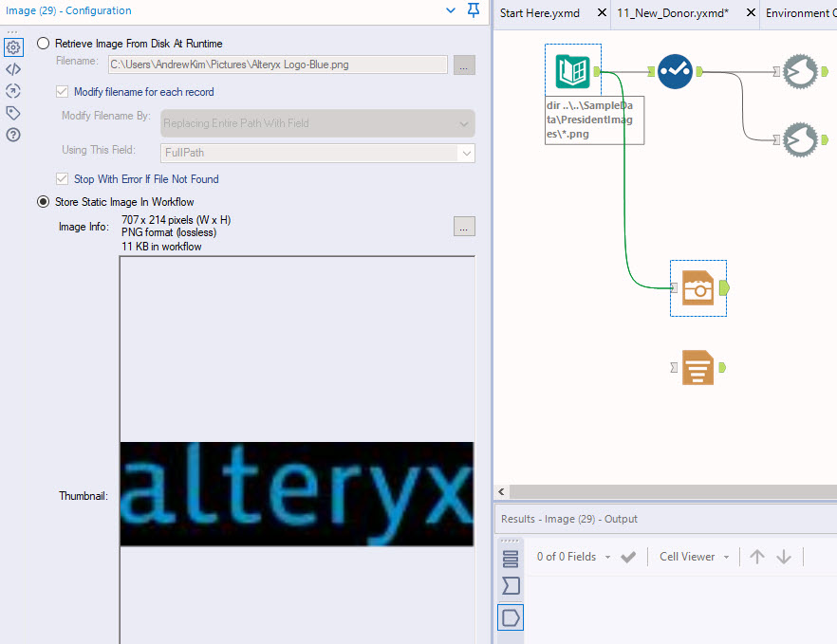The image size is (837, 644).
Task: Select the tag/annotation icon in sidebar
Action: (12, 111)
